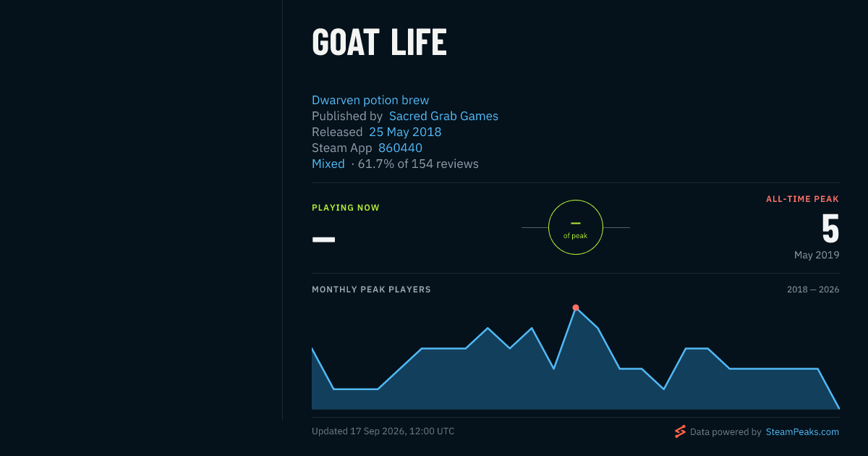Image resolution: width=868 pixels, height=456 pixels.
Task: Click the Updated 17 Sep 2026 timestamp
Action: [x=383, y=431]
